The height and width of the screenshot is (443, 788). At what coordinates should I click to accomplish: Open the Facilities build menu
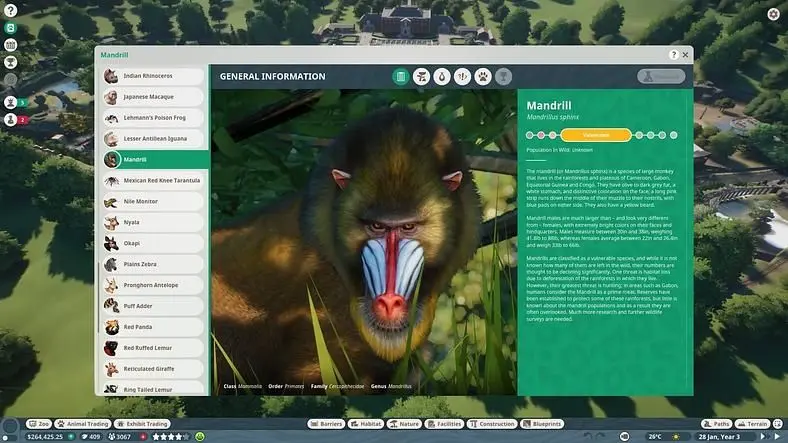point(444,424)
